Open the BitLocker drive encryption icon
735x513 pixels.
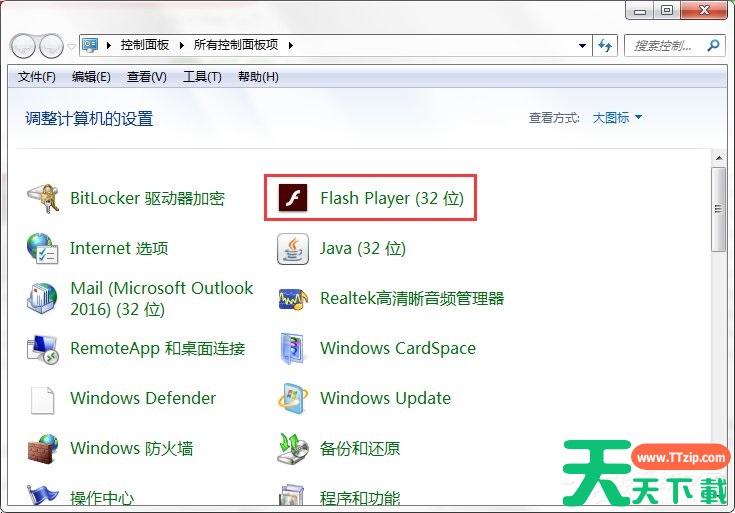(43, 198)
